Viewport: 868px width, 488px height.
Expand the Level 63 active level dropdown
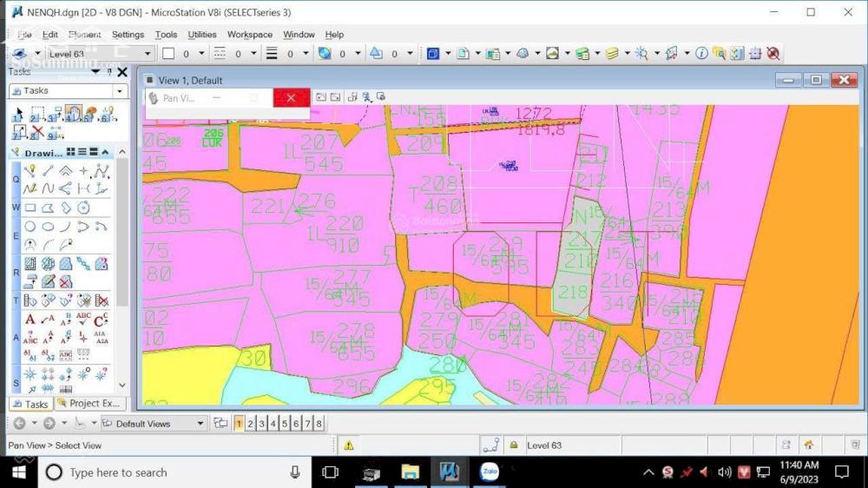point(148,54)
